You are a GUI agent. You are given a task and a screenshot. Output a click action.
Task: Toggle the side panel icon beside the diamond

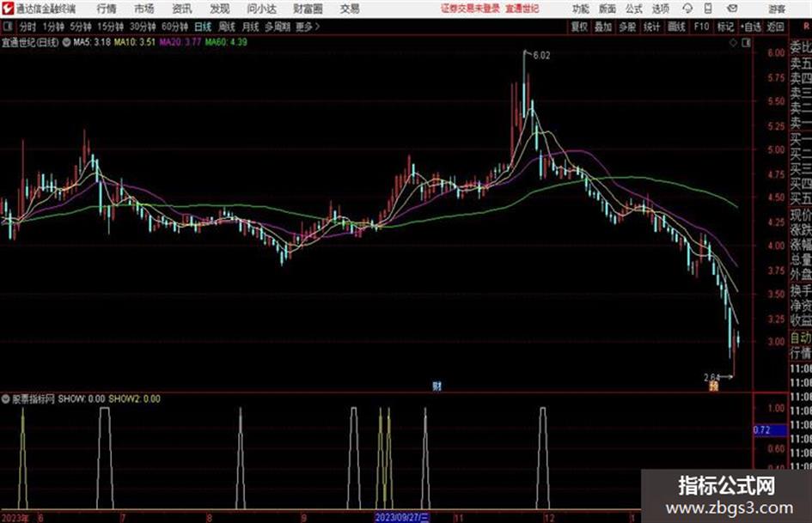point(746,43)
